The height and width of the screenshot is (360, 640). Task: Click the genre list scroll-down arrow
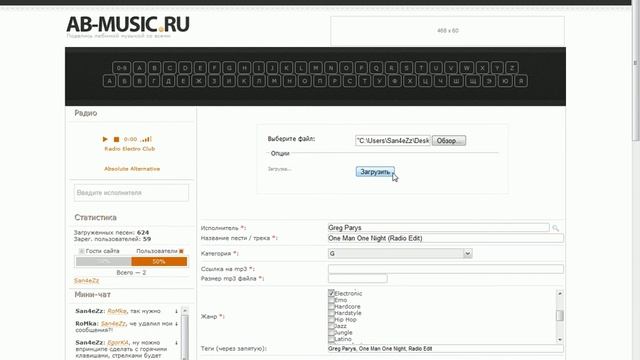pyautogui.click(x=560, y=340)
